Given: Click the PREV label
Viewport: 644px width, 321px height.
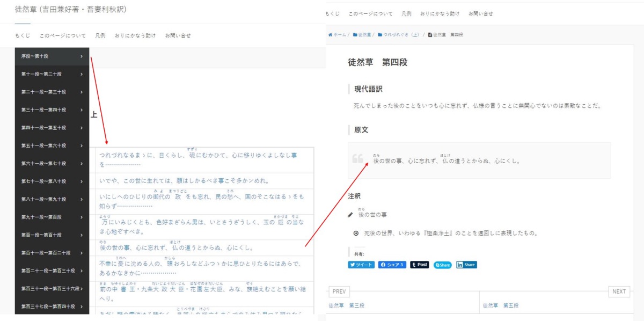Looking at the screenshot, I should pos(339,291).
